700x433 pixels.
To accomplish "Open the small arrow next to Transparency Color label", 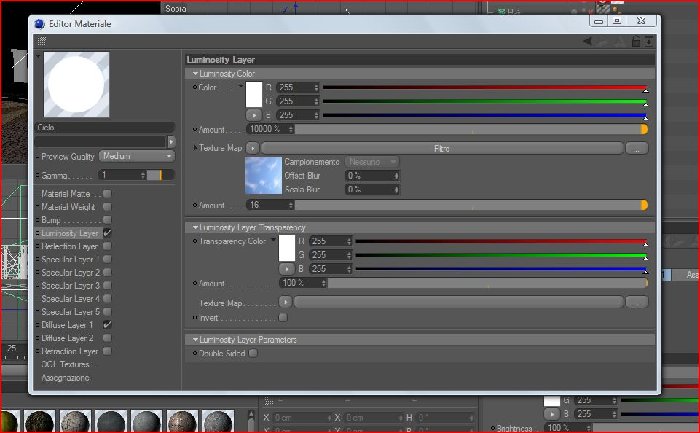I will (274, 240).
